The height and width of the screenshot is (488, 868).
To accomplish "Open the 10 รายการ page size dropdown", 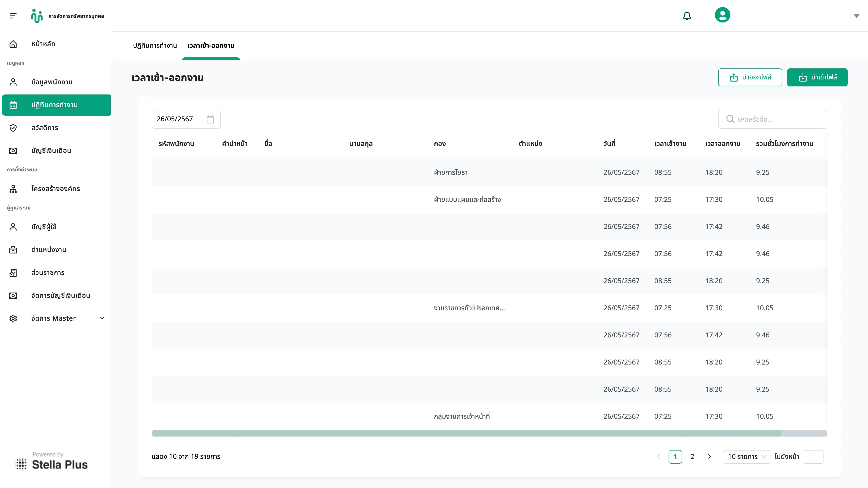I will click(x=747, y=457).
